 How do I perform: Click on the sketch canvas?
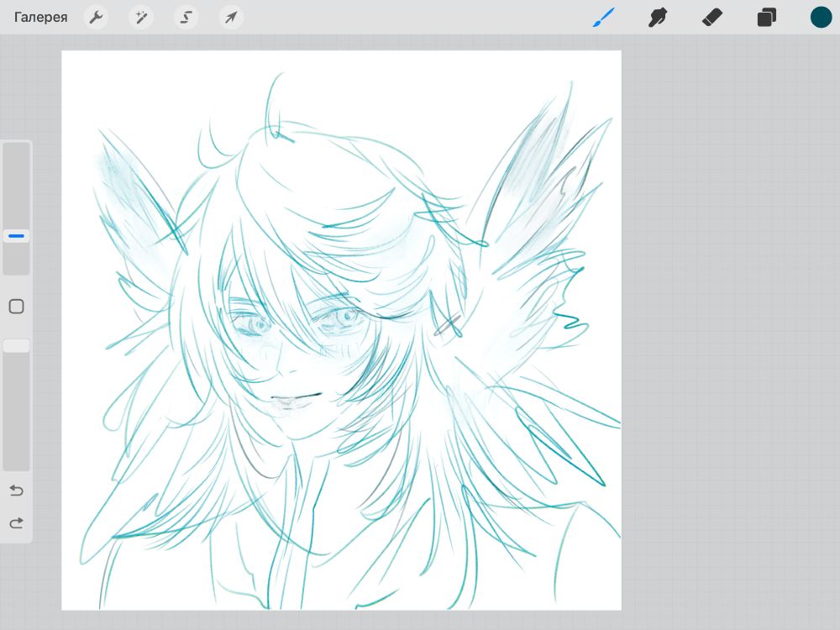pos(341,330)
